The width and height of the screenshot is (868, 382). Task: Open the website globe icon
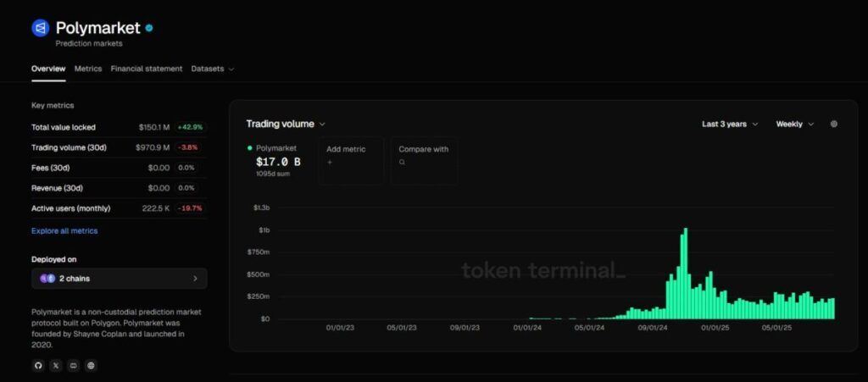pyautogui.click(x=92, y=365)
